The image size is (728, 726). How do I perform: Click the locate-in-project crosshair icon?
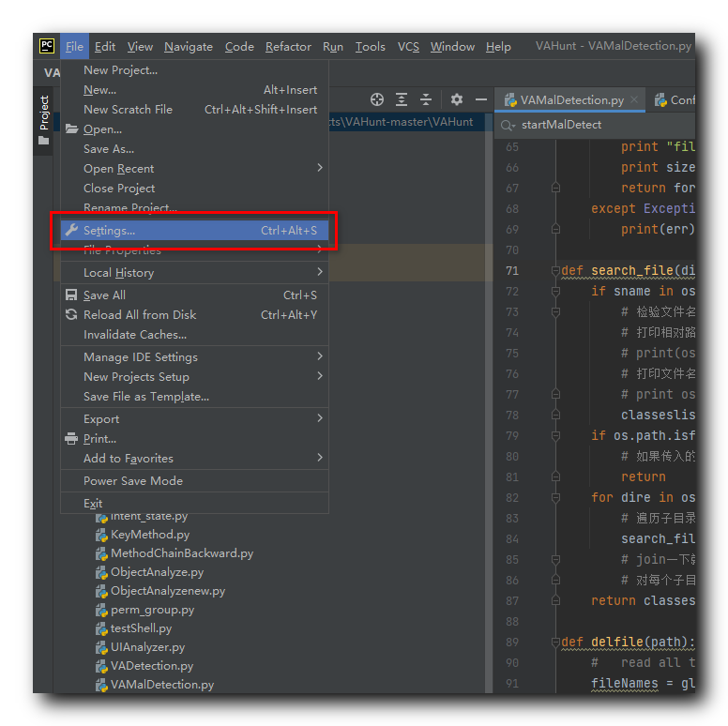click(x=377, y=99)
